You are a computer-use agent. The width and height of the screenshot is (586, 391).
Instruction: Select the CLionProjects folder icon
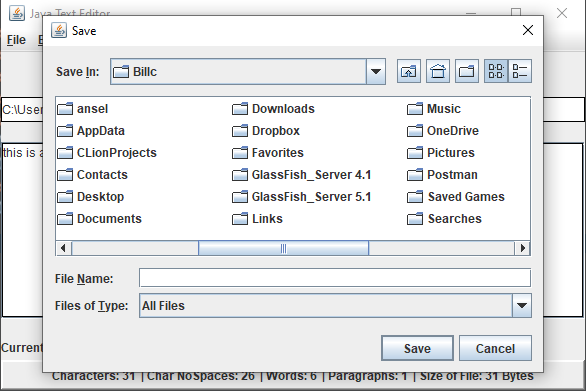65,153
